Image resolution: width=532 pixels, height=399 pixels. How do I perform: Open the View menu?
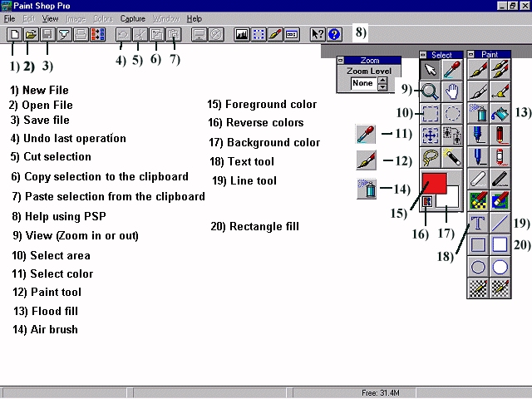[50, 18]
